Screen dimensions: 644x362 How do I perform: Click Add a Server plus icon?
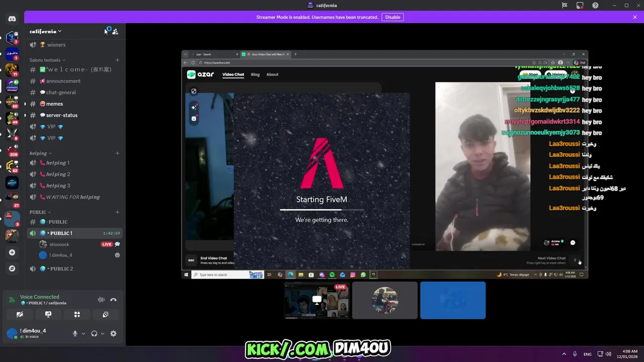coord(12,252)
